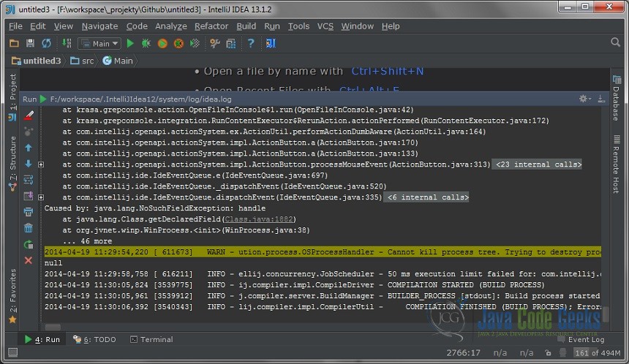The image size is (629, 364).
Task: Toggle read-only lock icon in status bar
Action: pos(548,353)
